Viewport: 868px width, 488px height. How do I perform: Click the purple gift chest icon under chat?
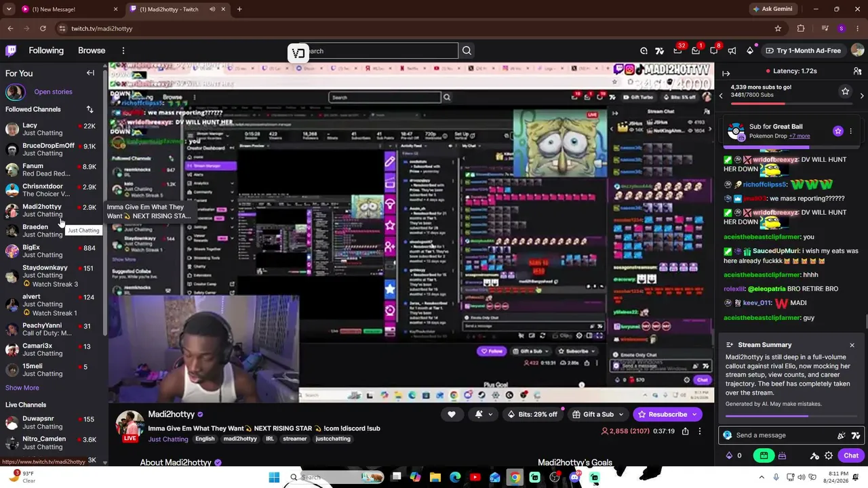[x=782, y=455]
